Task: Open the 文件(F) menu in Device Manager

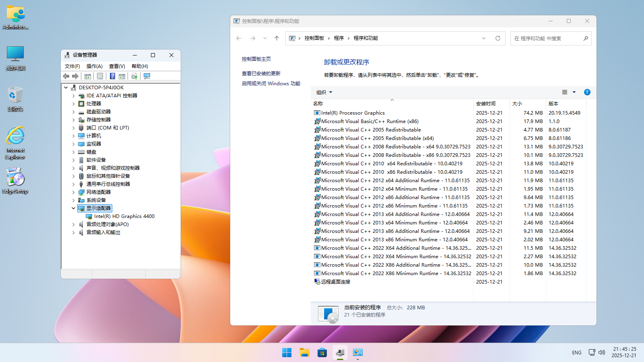Action: pyautogui.click(x=72, y=66)
